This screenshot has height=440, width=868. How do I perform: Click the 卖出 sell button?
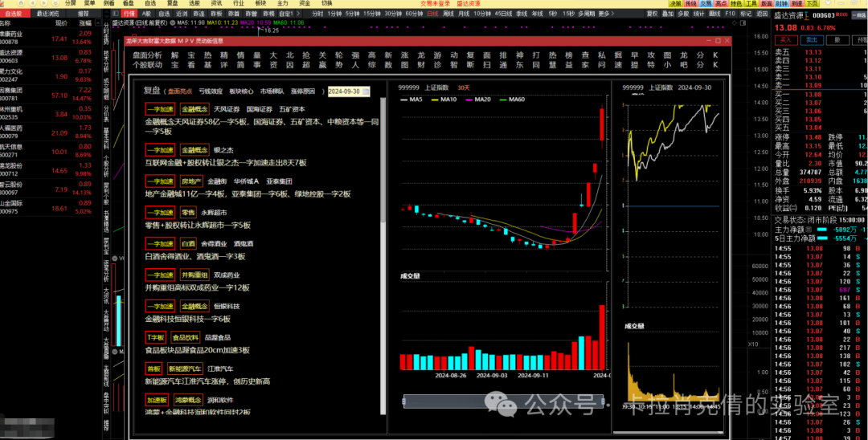[811, 39]
